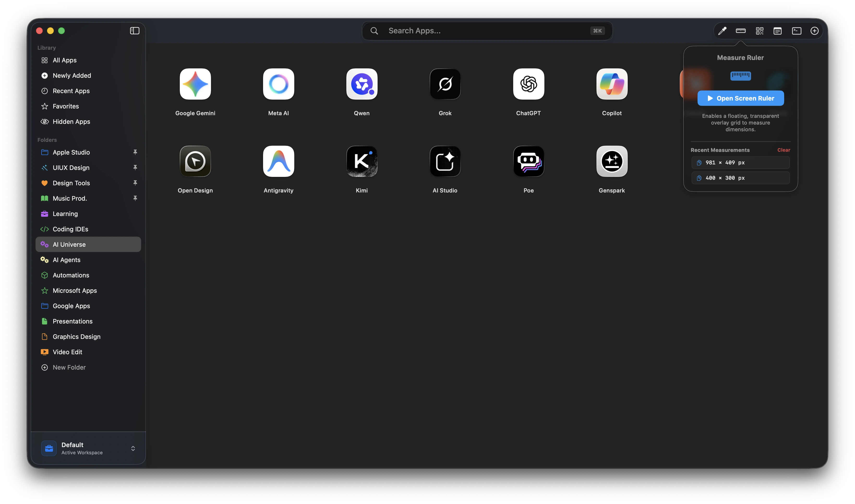Open the Poe app icon
Image resolution: width=855 pixels, height=504 pixels.
point(529,161)
